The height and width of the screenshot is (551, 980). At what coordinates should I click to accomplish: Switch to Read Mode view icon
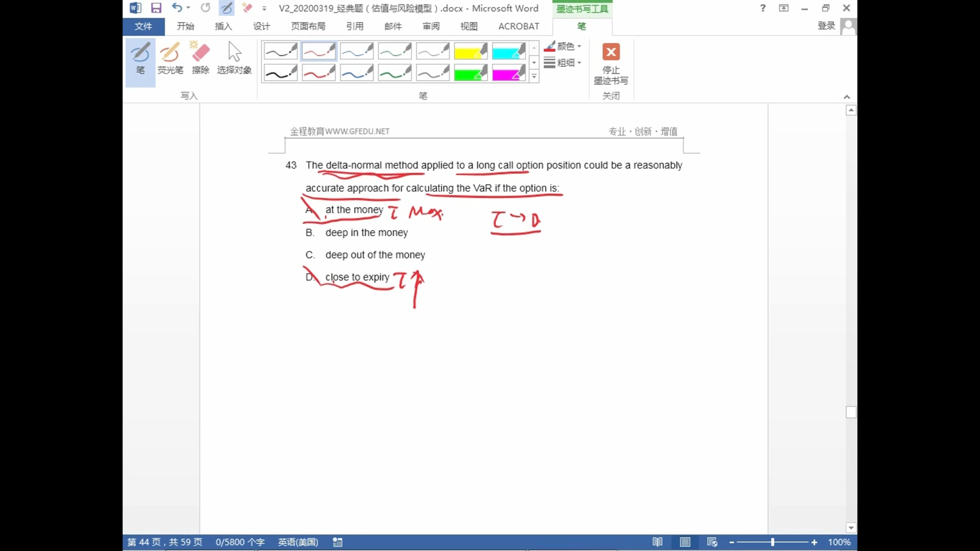[657, 542]
